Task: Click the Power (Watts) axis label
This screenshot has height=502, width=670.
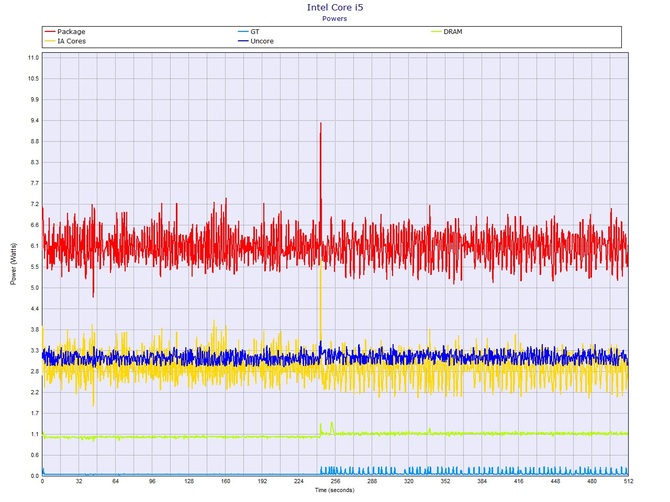Action: pyautogui.click(x=13, y=264)
